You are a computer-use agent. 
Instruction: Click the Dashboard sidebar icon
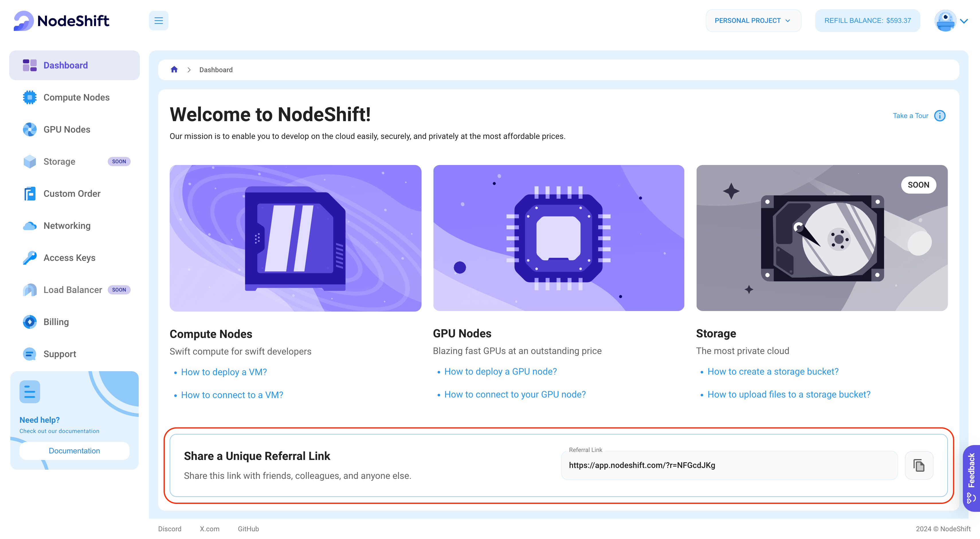click(29, 64)
